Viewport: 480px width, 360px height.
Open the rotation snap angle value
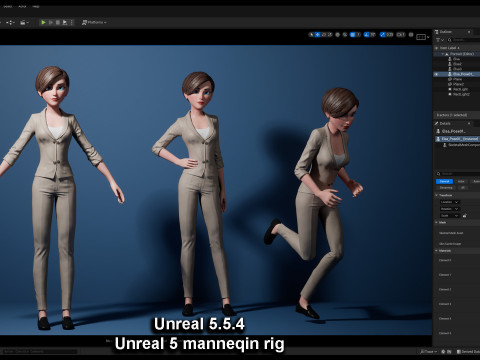coord(373,34)
